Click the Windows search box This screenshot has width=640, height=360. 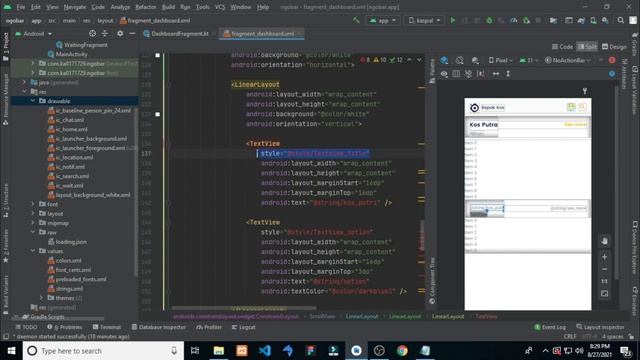(103, 351)
